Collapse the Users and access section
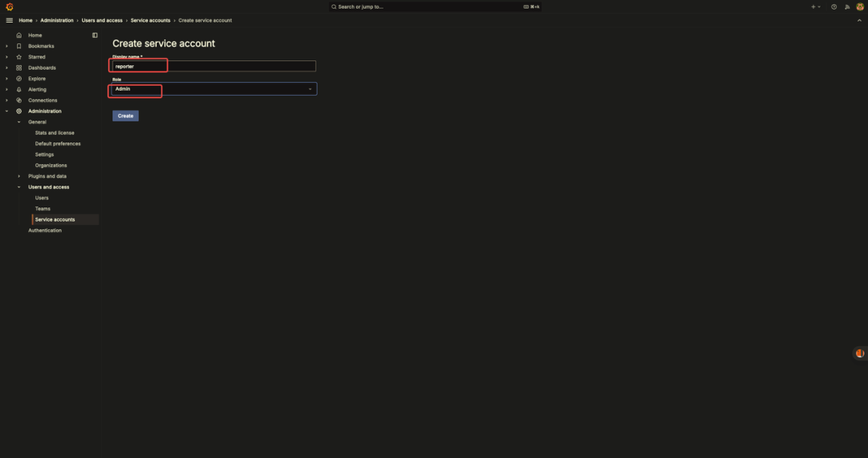 click(x=19, y=187)
